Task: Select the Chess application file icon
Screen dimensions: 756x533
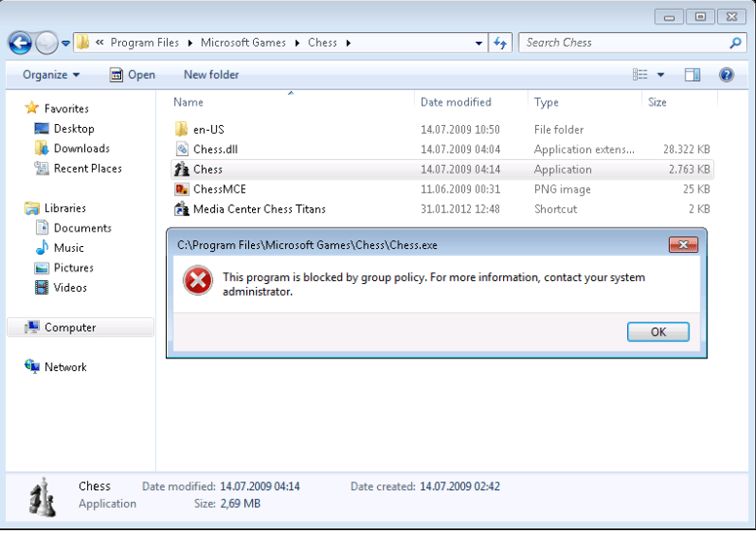Action: (181, 170)
